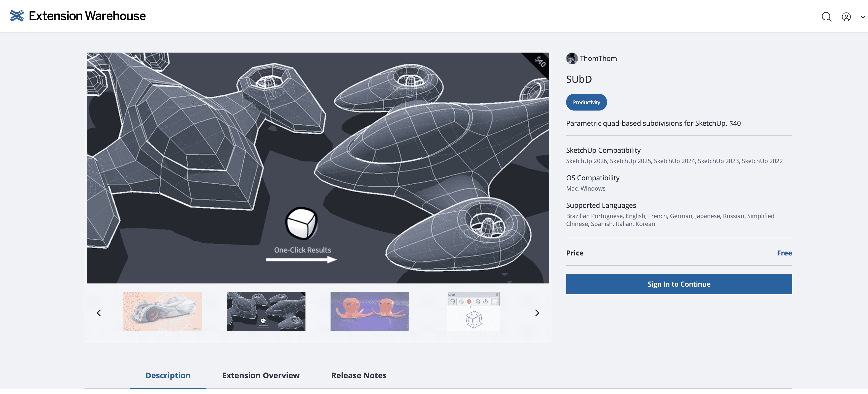Select the SUbD toolbar screenshot thumbnail
868x394 pixels.
(473, 311)
